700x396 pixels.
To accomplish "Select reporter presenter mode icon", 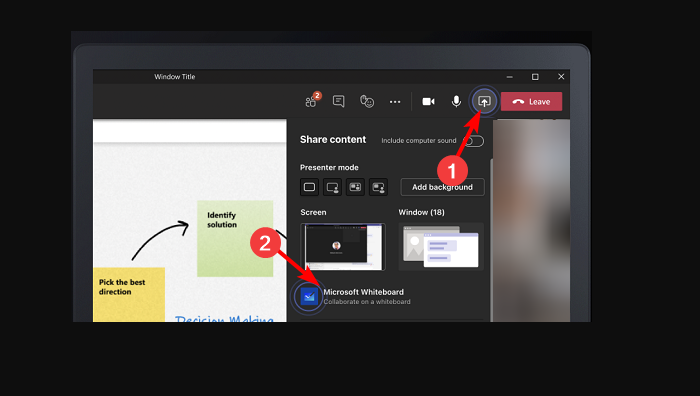I will [379, 187].
